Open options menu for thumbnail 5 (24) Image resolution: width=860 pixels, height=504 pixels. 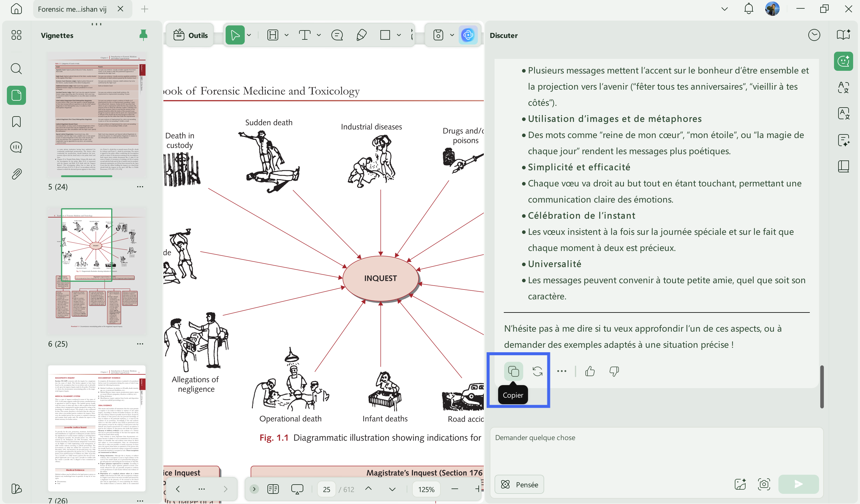click(x=140, y=187)
